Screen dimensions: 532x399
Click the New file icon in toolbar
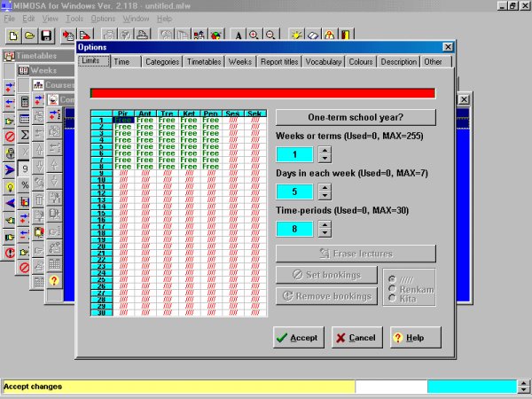tap(13, 35)
